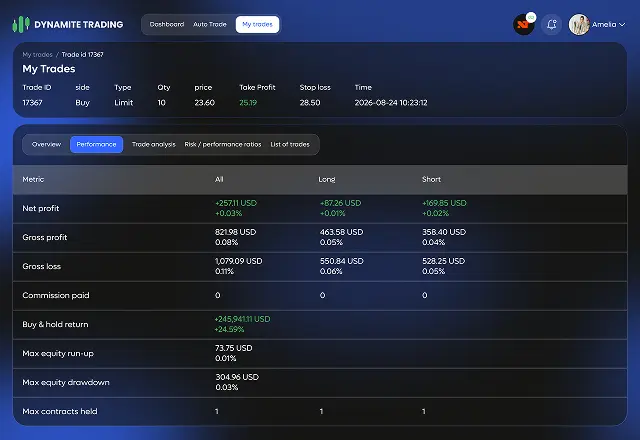
Task: Click the Dynamite Trading logo icon
Action: point(19,24)
